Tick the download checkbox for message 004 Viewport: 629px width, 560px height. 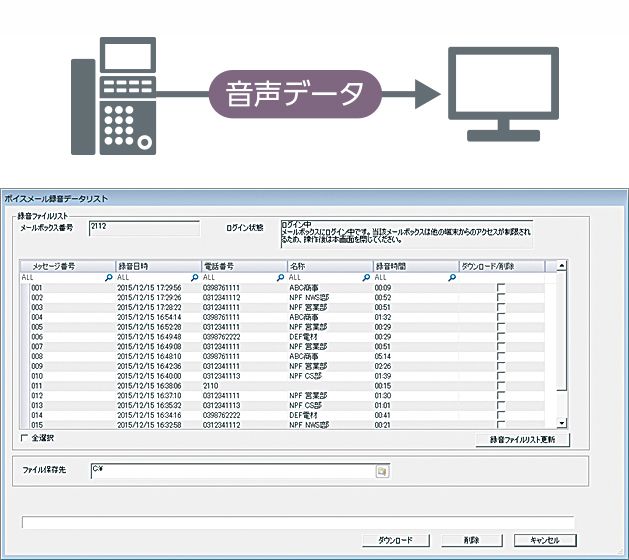[x=501, y=317]
